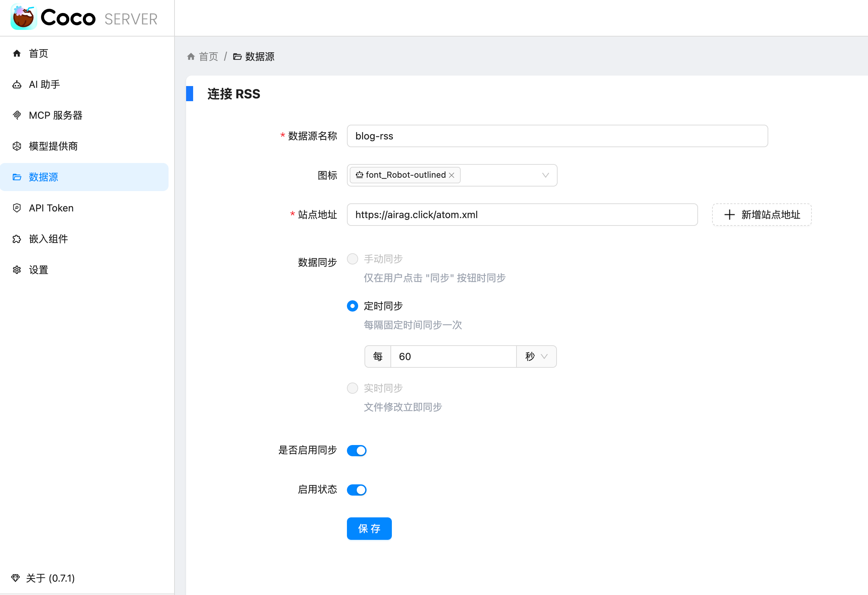Click the home icon in the sidebar
Image resolution: width=868 pixels, height=595 pixels.
(x=17, y=53)
